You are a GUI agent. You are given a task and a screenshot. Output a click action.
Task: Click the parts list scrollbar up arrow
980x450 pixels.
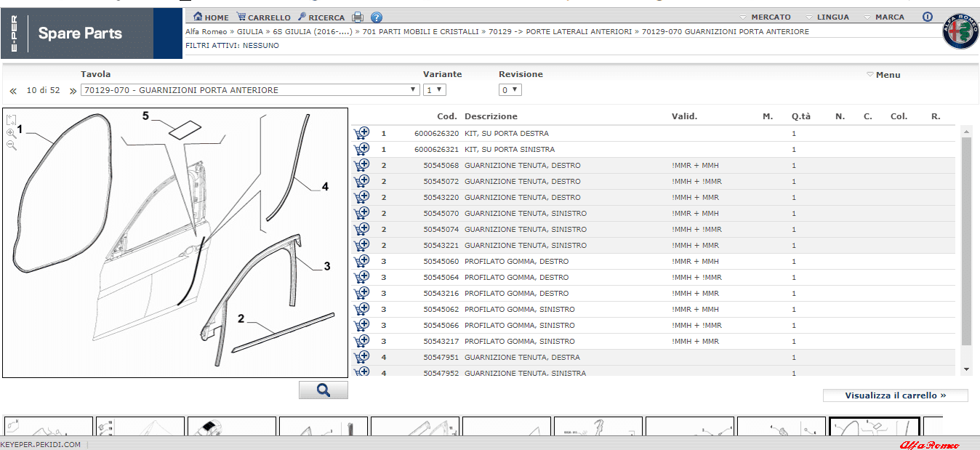(966, 132)
